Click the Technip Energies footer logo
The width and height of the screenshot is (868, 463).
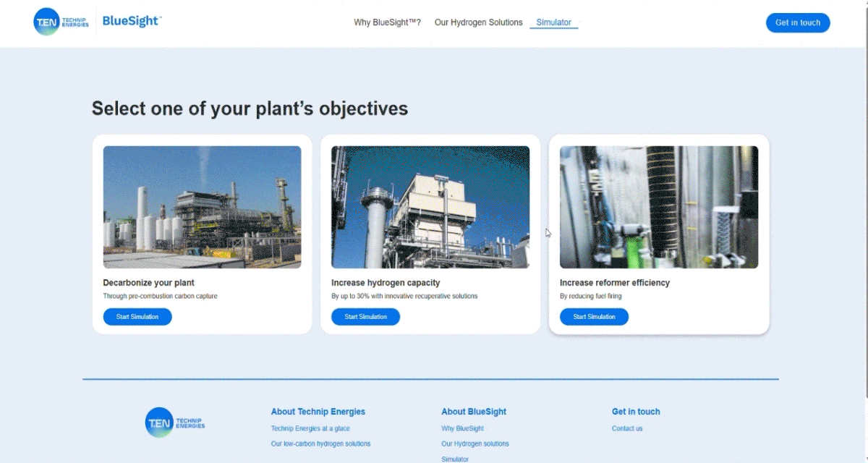(175, 422)
